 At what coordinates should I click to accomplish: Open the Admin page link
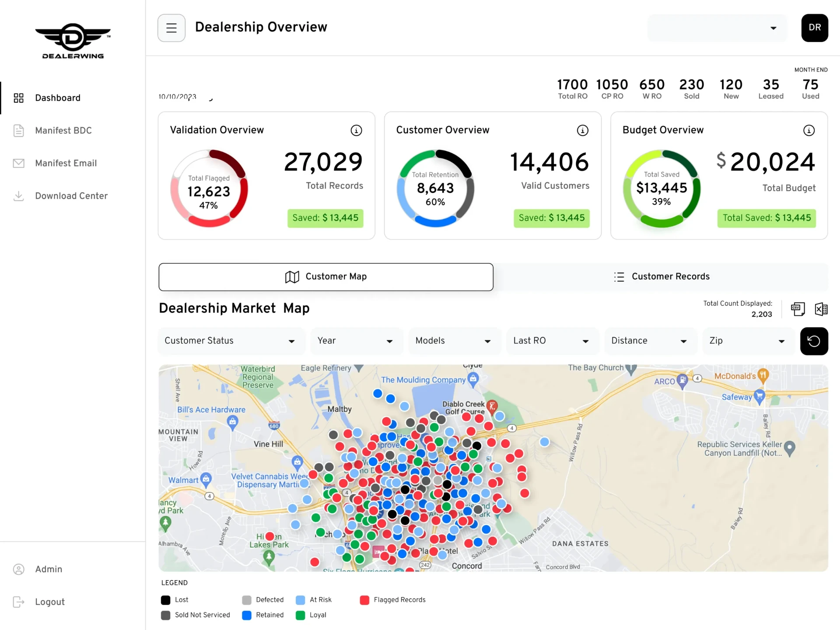tap(49, 569)
